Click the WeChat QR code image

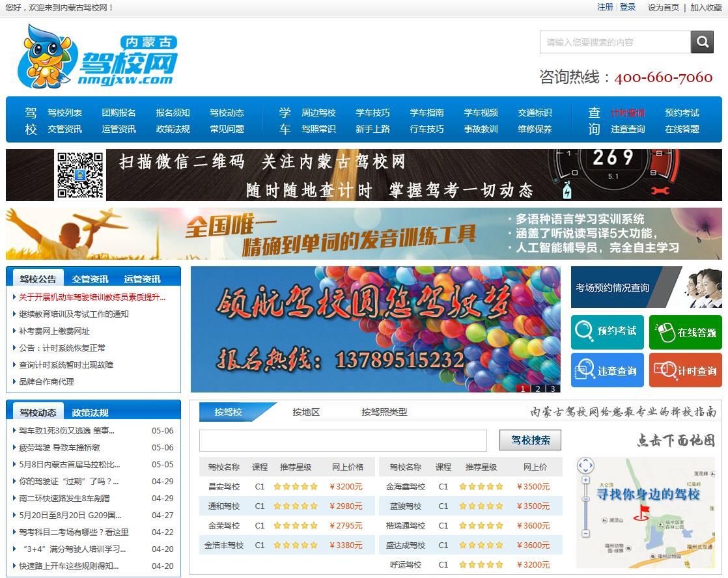(80, 175)
